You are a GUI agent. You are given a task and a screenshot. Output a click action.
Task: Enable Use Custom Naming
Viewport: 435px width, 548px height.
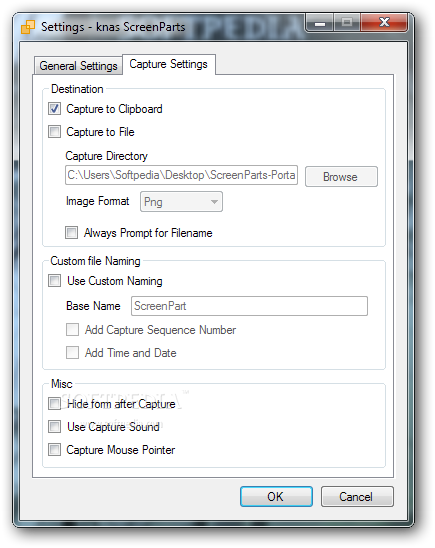55,281
